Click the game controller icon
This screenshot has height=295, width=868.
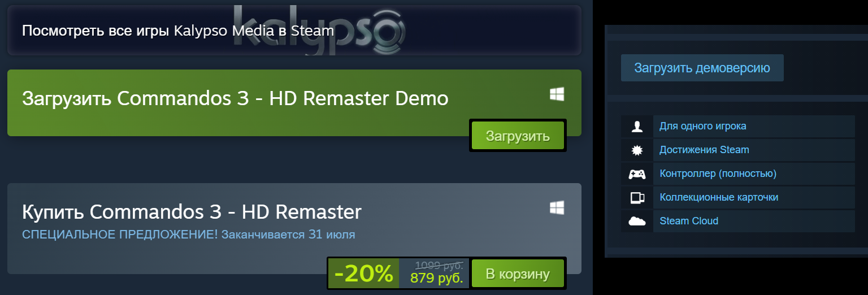[x=637, y=174]
